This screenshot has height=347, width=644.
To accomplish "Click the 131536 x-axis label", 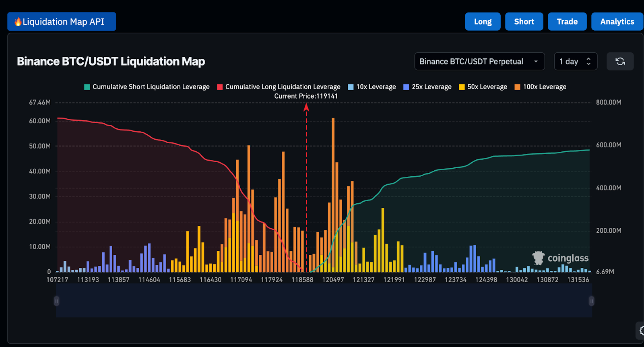I will [x=578, y=280].
